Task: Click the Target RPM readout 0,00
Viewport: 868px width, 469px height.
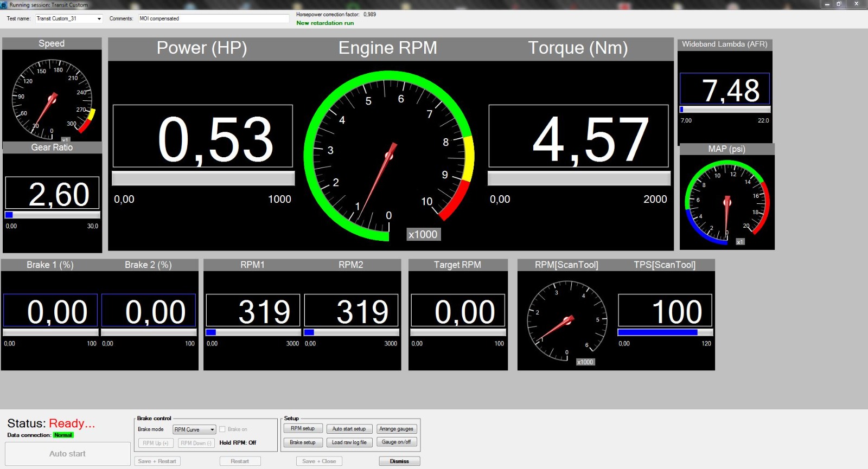Action: coord(458,311)
